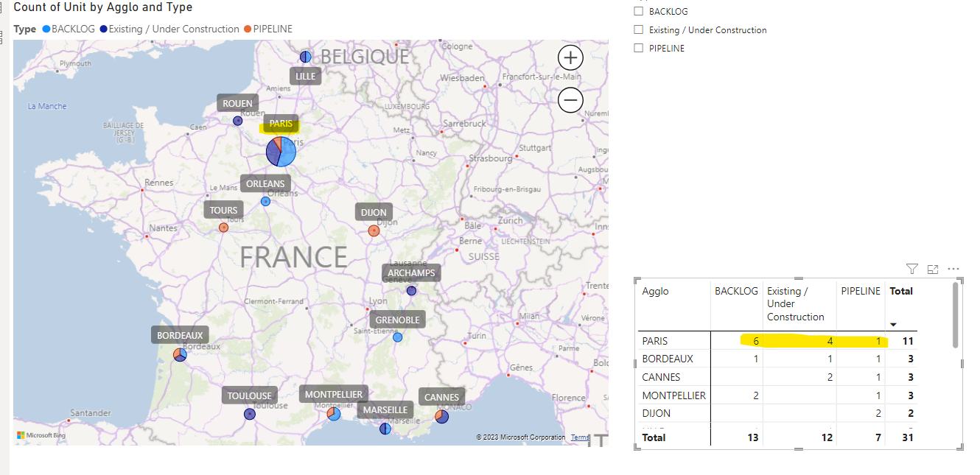This screenshot has width=980, height=475.
Task: Click PARIS total value 11
Action: tap(908, 341)
